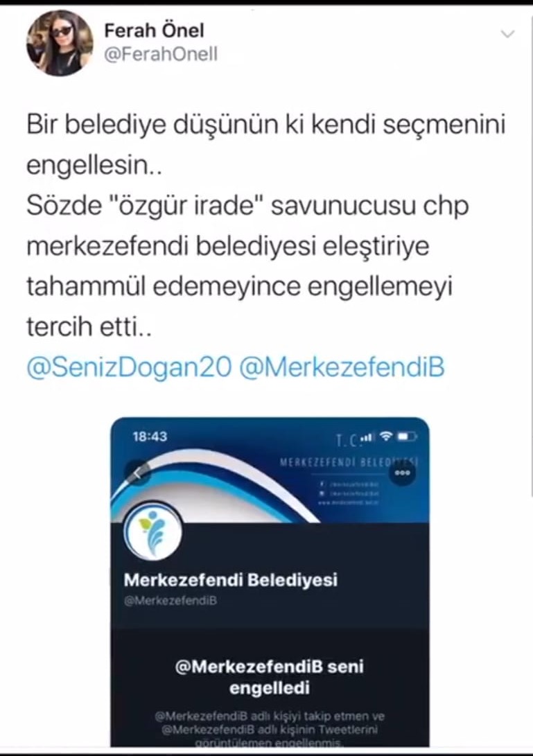Tap the wifi icon in the phone status bar

(386, 437)
